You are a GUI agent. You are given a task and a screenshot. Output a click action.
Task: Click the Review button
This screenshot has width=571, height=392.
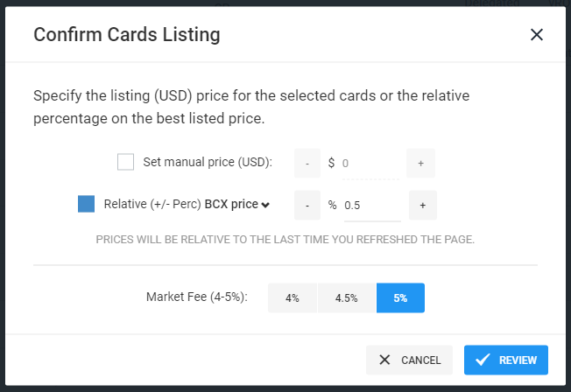coord(506,360)
